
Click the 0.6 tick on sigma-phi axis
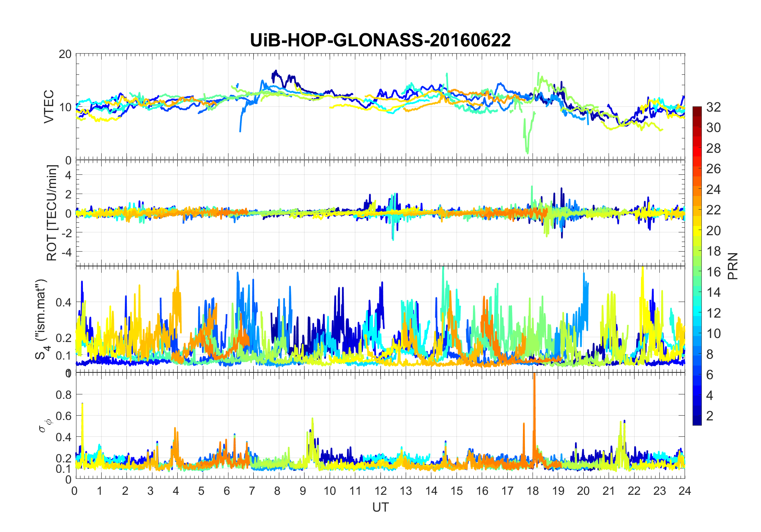pyautogui.click(x=64, y=416)
